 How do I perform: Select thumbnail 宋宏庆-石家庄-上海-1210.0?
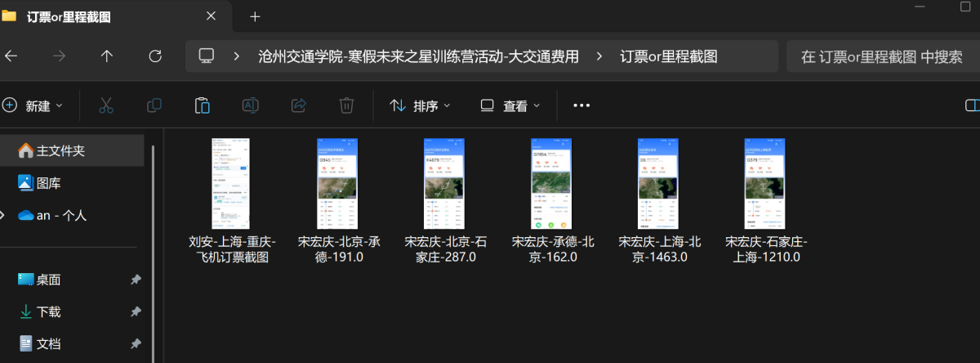(765, 184)
